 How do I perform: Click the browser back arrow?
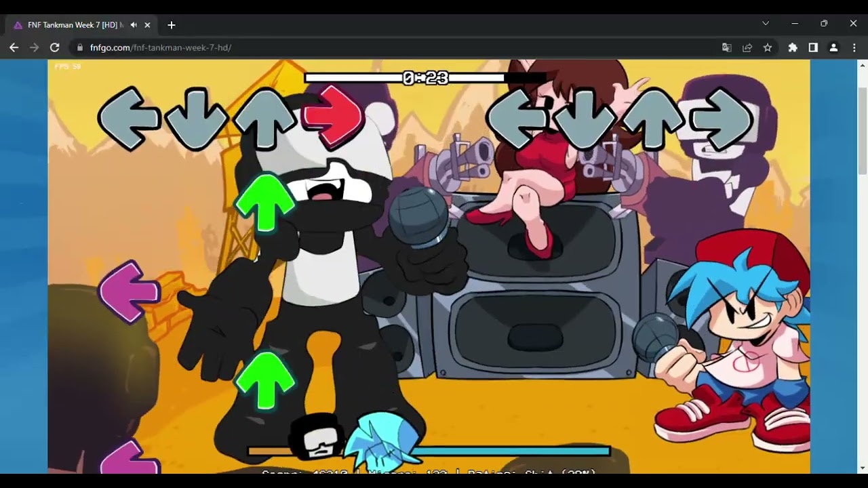pos(14,47)
